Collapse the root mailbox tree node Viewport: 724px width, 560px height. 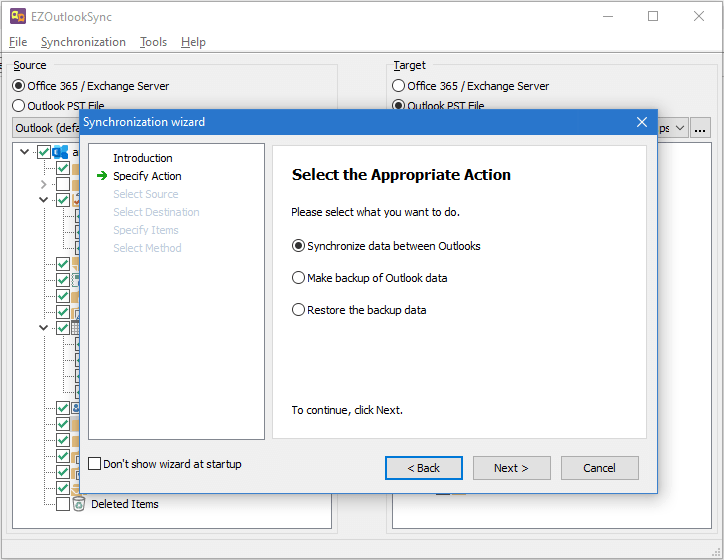point(24,152)
